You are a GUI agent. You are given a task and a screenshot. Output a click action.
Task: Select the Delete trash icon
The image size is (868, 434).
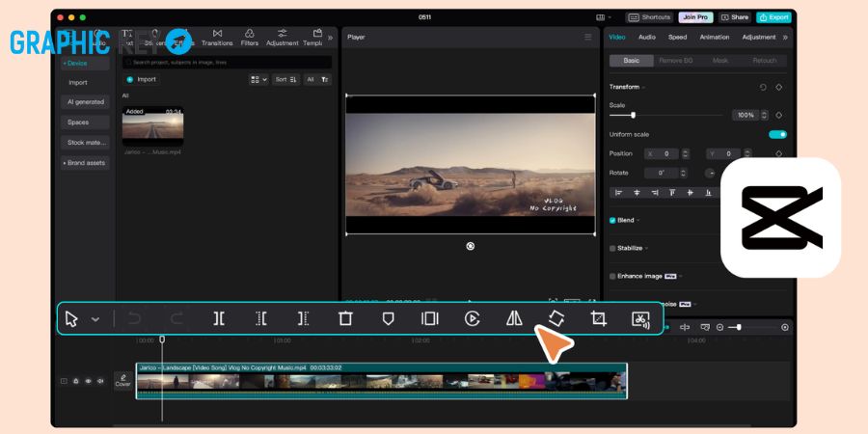(345, 318)
